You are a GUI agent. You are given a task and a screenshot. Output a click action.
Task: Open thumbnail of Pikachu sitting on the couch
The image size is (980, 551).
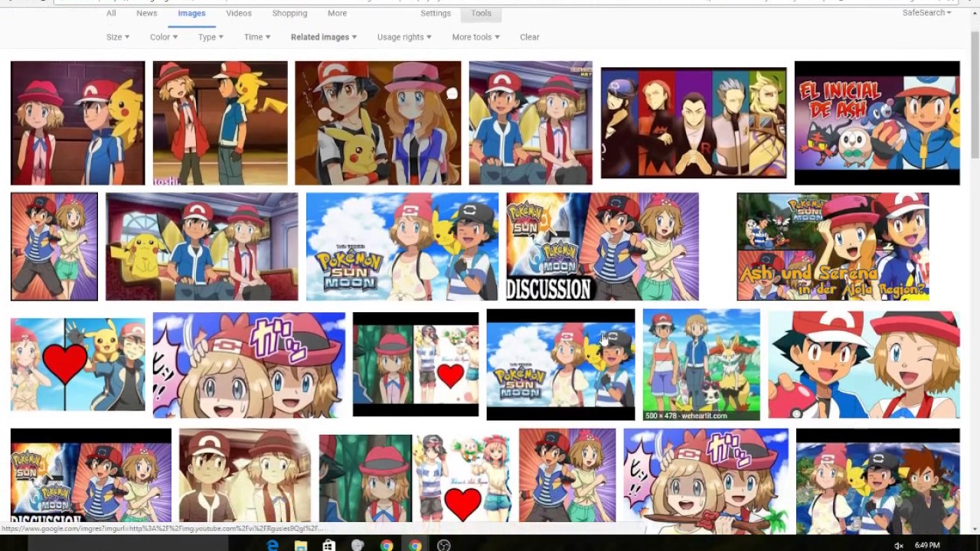click(202, 246)
